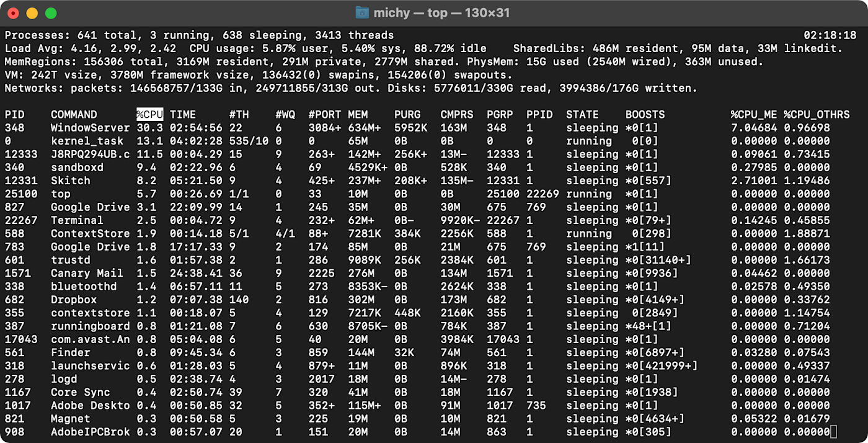Click PID 25100 of the top process
Image resolution: width=868 pixels, height=443 pixels.
click(21, 194)
